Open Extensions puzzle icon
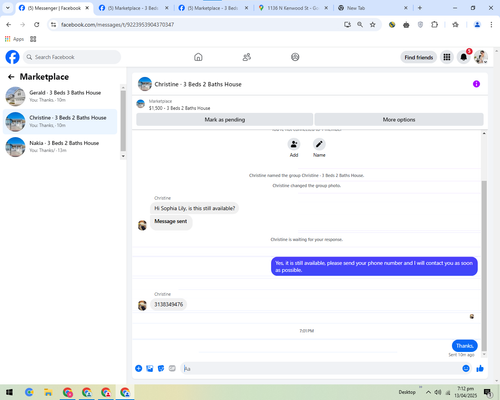500x400 pixels. pyautogui.click(x=434, y=24)
